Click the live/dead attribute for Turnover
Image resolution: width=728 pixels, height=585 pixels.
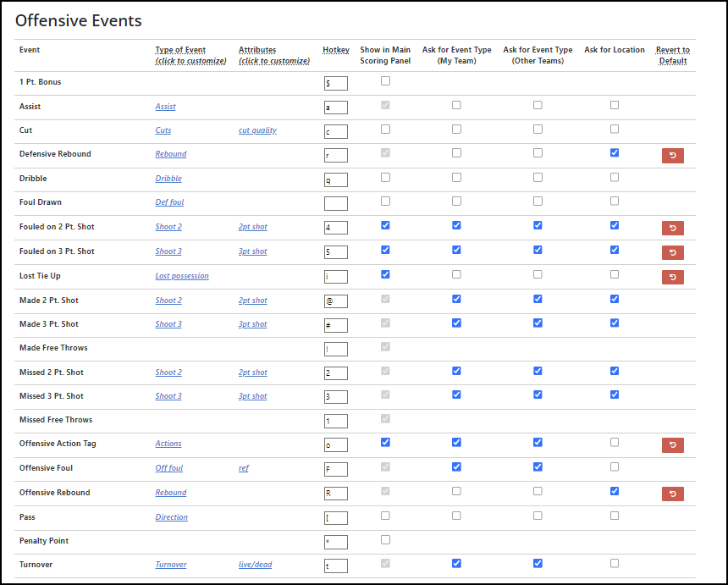255,565
